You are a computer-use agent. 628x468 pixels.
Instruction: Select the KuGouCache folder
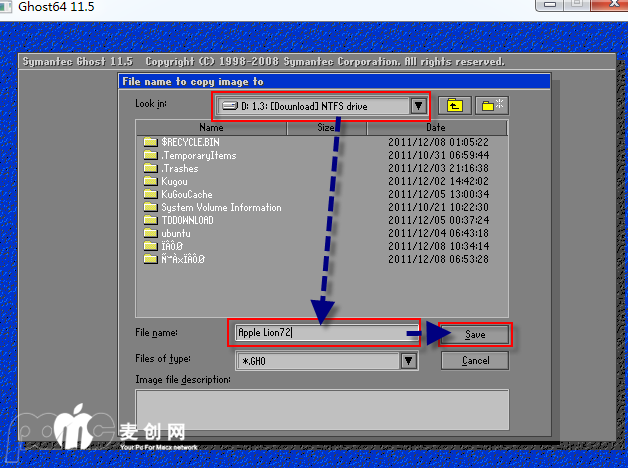point(186,194)
